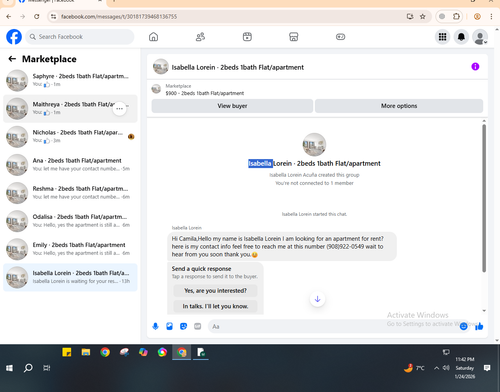Reload the page
Viewport: 500px width, 392px height.
point(37,16)
